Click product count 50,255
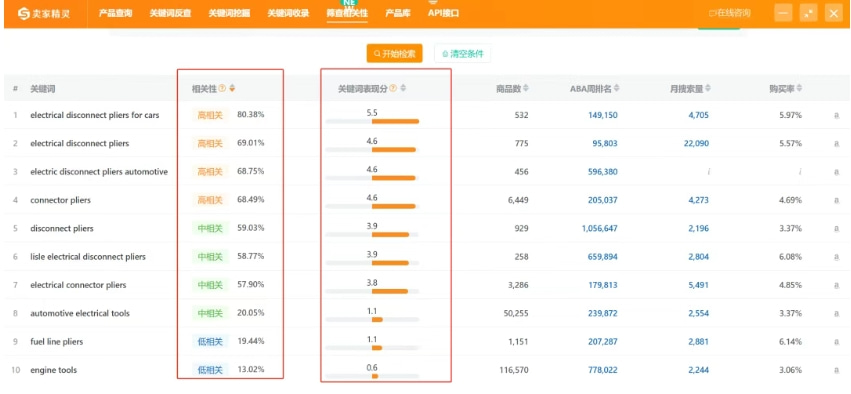The height and width of the screenshot is (394, 851). point(516,313)
